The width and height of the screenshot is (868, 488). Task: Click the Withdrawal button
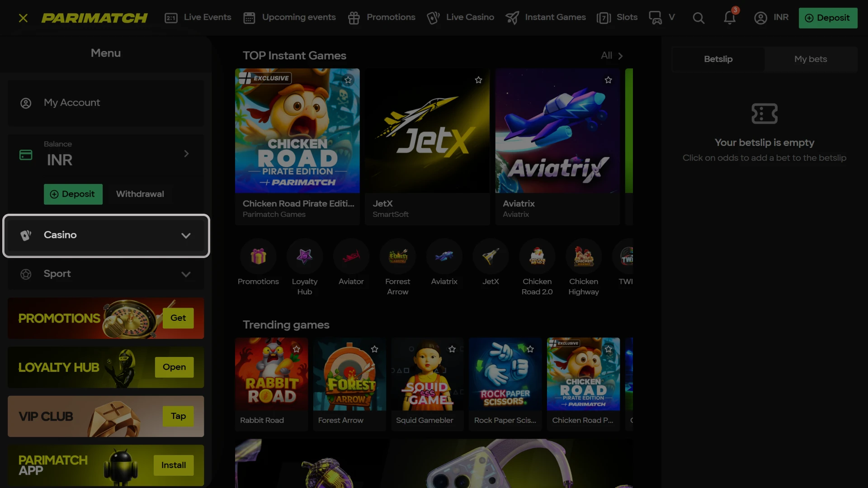140,194
